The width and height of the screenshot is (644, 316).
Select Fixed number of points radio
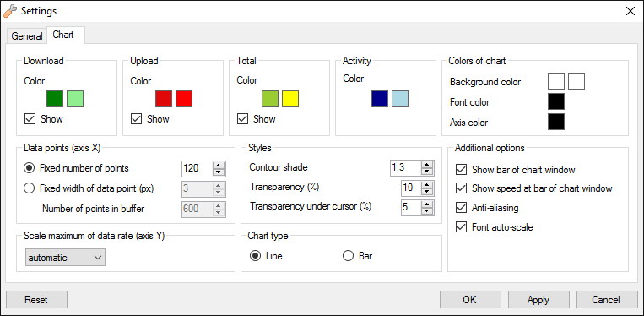[30, 168]
